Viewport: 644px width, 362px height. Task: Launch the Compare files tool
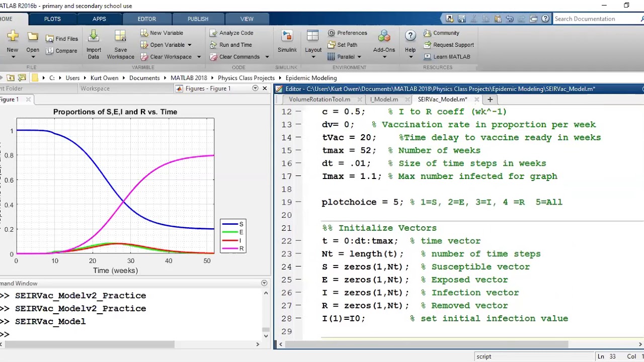point(61,51)
